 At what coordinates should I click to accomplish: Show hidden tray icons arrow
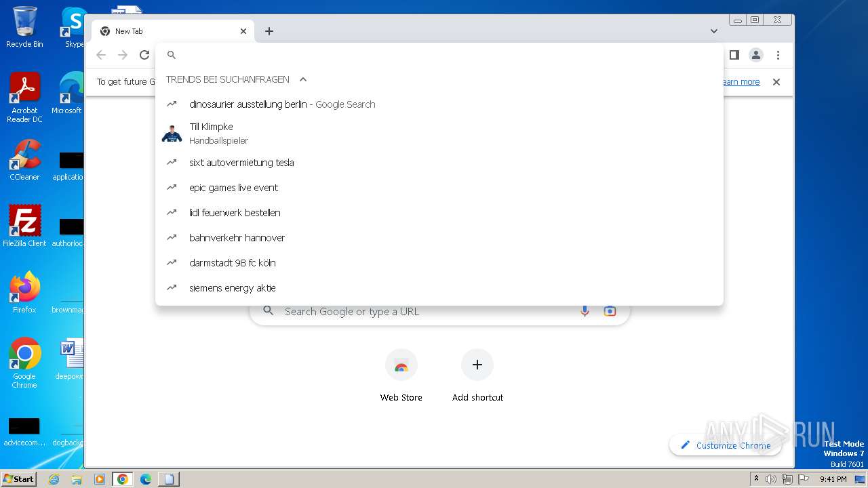point(756,479)
